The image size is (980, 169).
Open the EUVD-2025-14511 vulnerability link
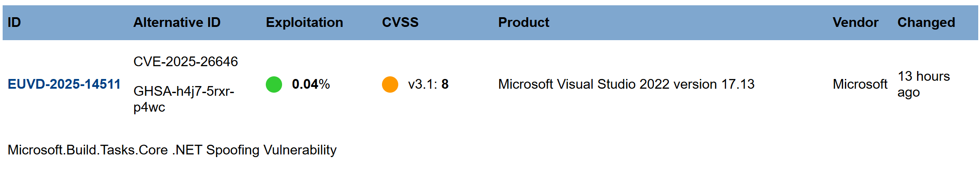click(64, 84)
